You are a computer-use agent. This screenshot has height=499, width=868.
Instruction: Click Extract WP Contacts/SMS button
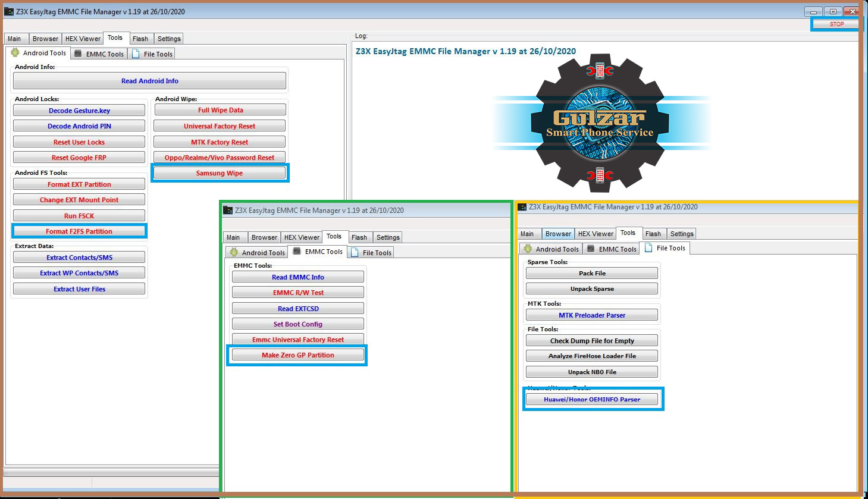[x=79, y=273]
